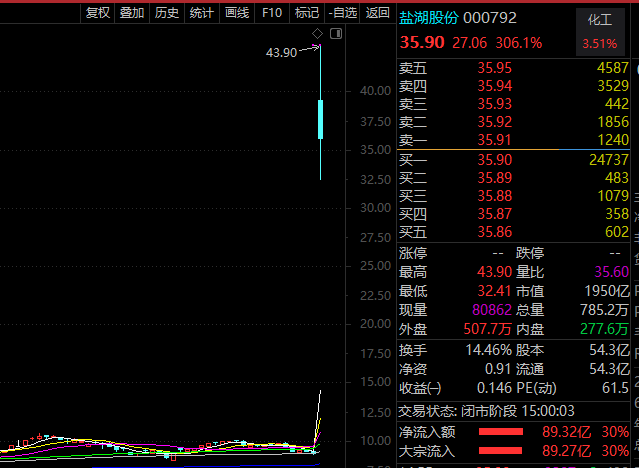Click the 量比 value 35.60
Viewport: 639px width, 468px height.
tap(611, 272)
